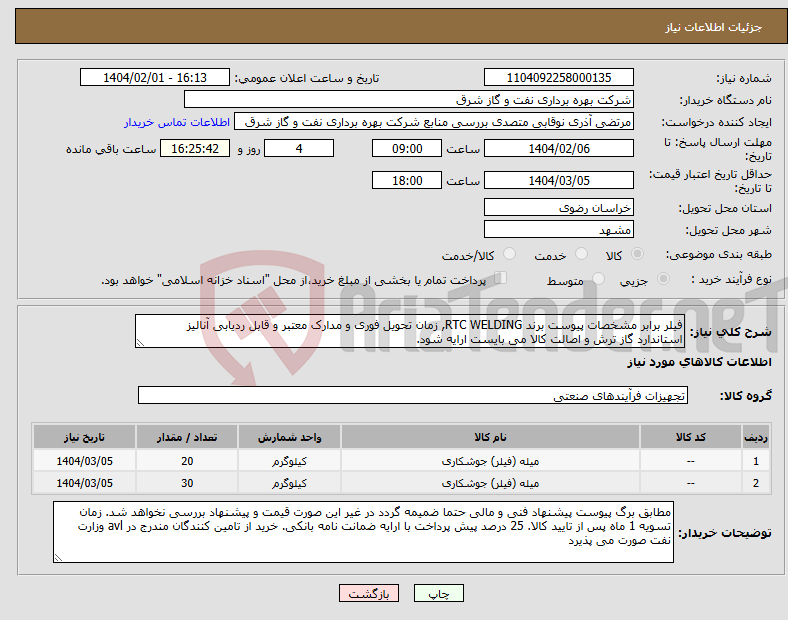Click the quantity 30 in row 2
This screenshot has height=620, width=788.
(187, 483)
